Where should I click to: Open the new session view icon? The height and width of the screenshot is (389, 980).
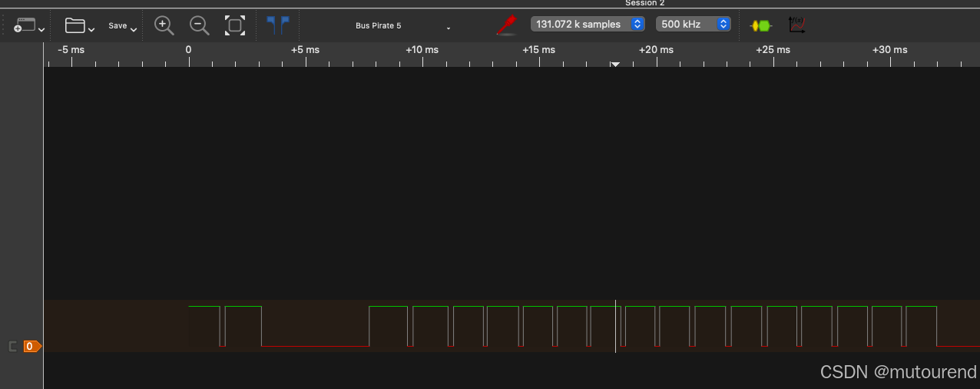point(25,25)
